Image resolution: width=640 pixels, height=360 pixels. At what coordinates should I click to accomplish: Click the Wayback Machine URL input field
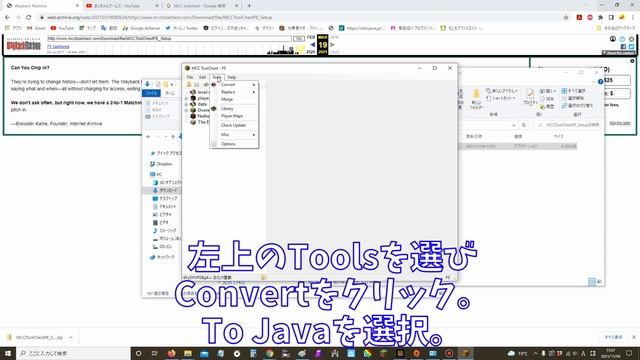pos(169,38)
